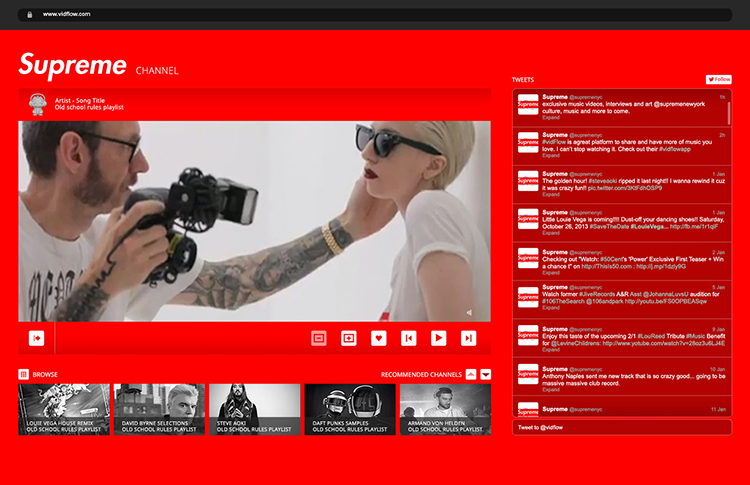Expand the golden hour #steveaoki tweet

(x=551, y=194)
